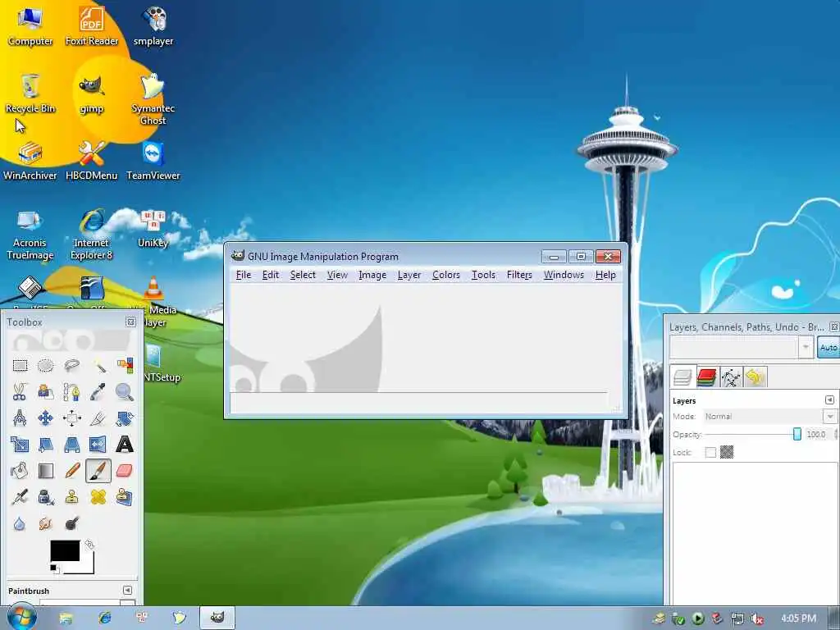Select the Airbrush tool
Image resolution: width=840 pixels, height=630 pixels.
click(20, 497)
